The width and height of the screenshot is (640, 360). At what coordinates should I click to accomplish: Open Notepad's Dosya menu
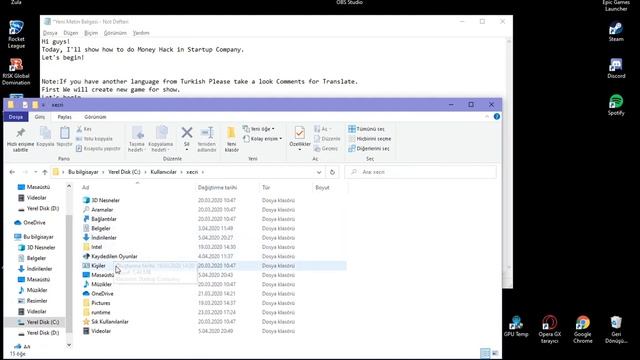pos(50,33)
